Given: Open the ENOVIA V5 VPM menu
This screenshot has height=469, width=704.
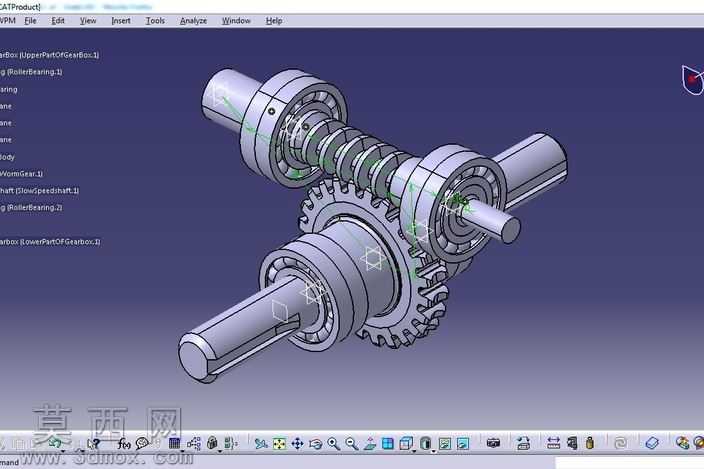Looking at the screenshot, I should tap(8, 21).
